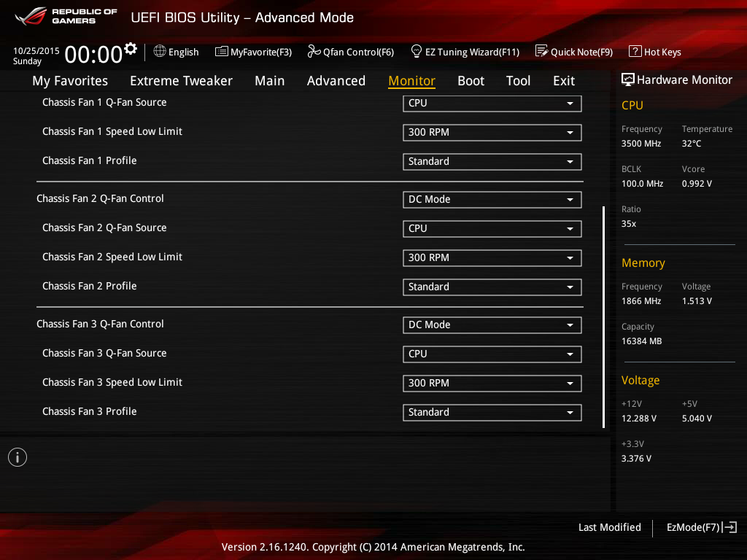Start EZ Tuning Wizard(F11)
The image size is (747, 560).
(x=472, y=52)
